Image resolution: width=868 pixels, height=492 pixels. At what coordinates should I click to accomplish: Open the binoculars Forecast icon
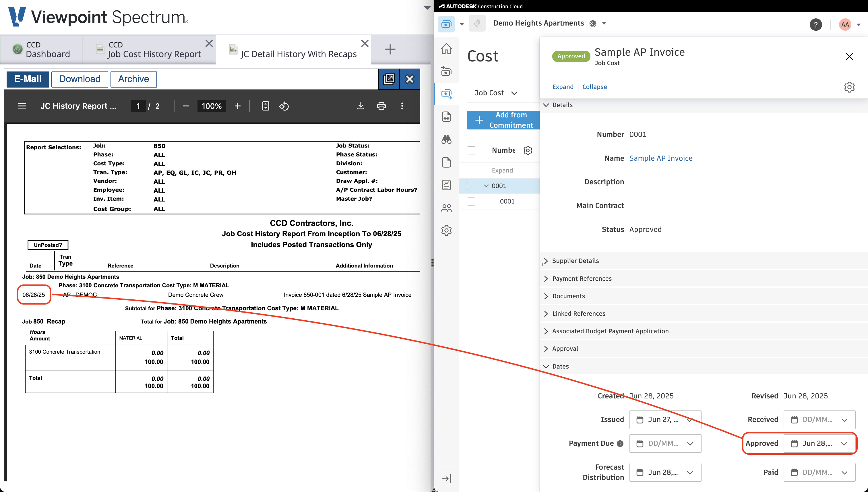446,139
